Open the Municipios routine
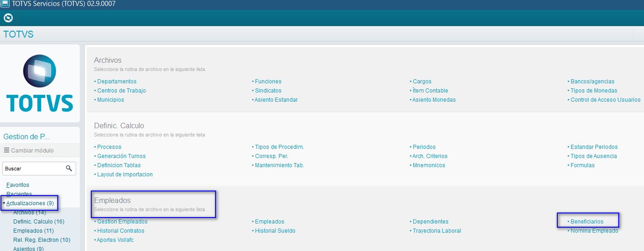644x251 pixels. point(111,100)
